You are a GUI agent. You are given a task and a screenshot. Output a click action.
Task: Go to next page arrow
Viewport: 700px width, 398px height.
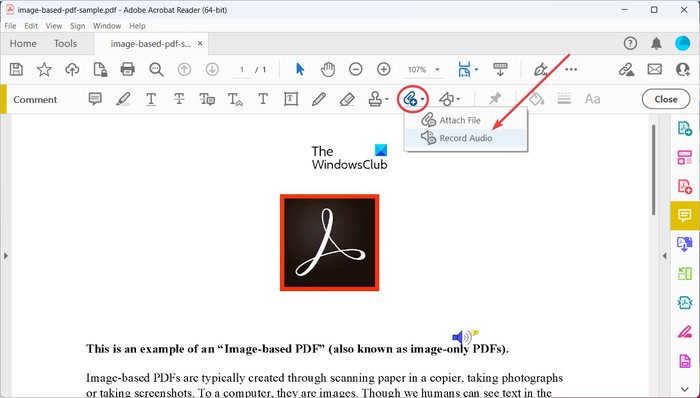pos(212,69)
